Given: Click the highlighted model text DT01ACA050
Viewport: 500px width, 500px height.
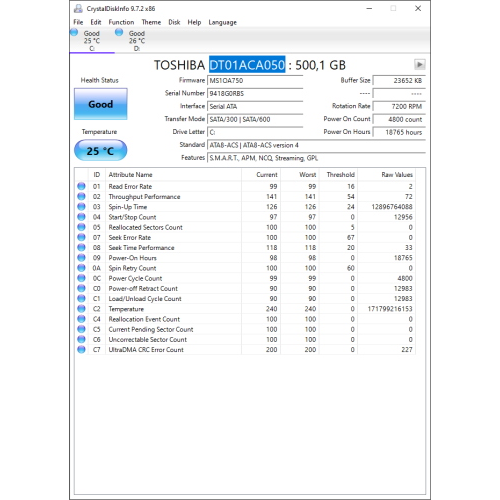Looking at the screenshot, I should (247, 65).
